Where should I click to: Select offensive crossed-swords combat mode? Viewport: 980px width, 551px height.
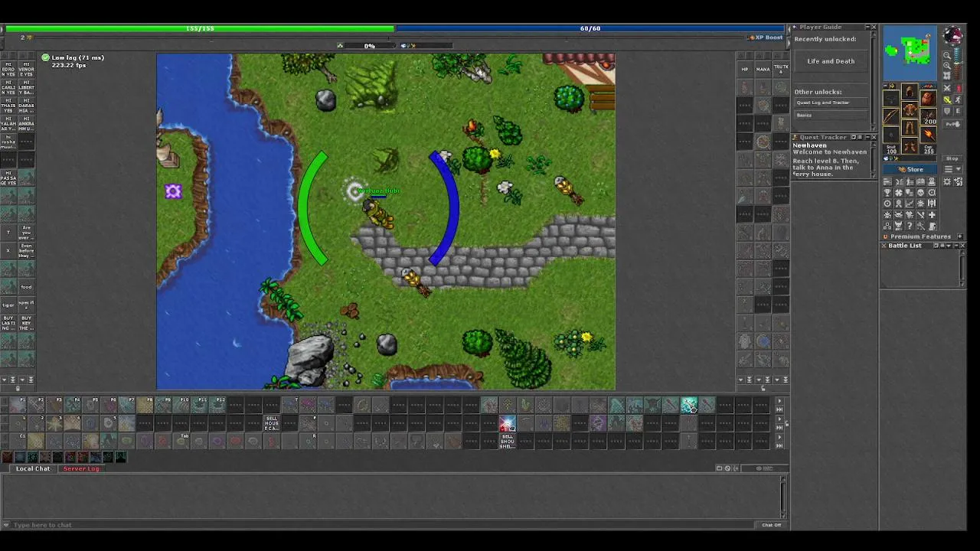(x=947, y=88)
